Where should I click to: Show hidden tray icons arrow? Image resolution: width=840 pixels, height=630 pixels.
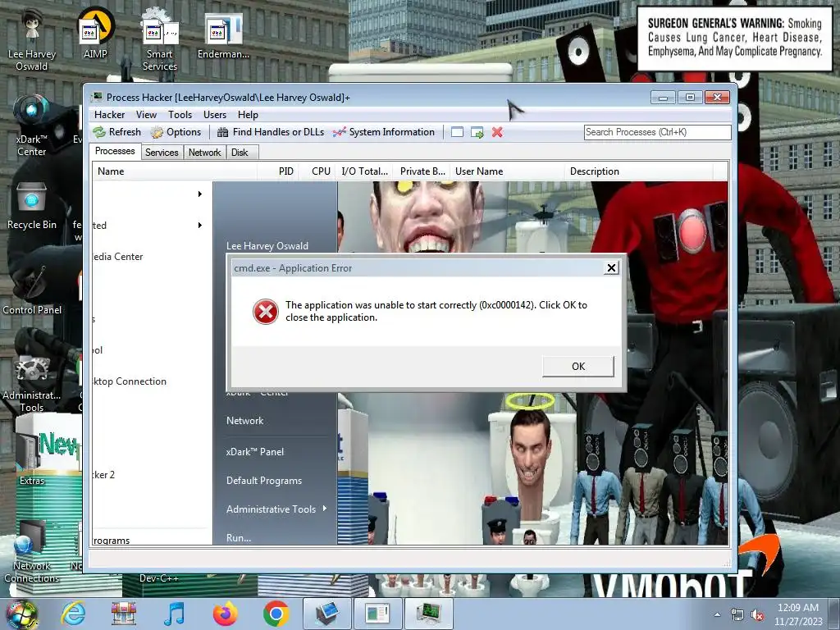click(717, 614)
